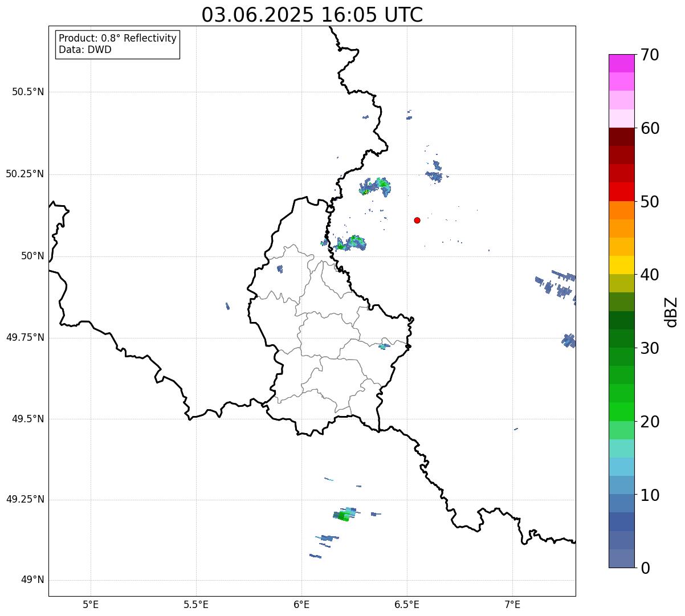Click the bright green colorbar segment above 20
This screenshot has height=616, width=685.
pyautogui.click(x=622, y=412)
